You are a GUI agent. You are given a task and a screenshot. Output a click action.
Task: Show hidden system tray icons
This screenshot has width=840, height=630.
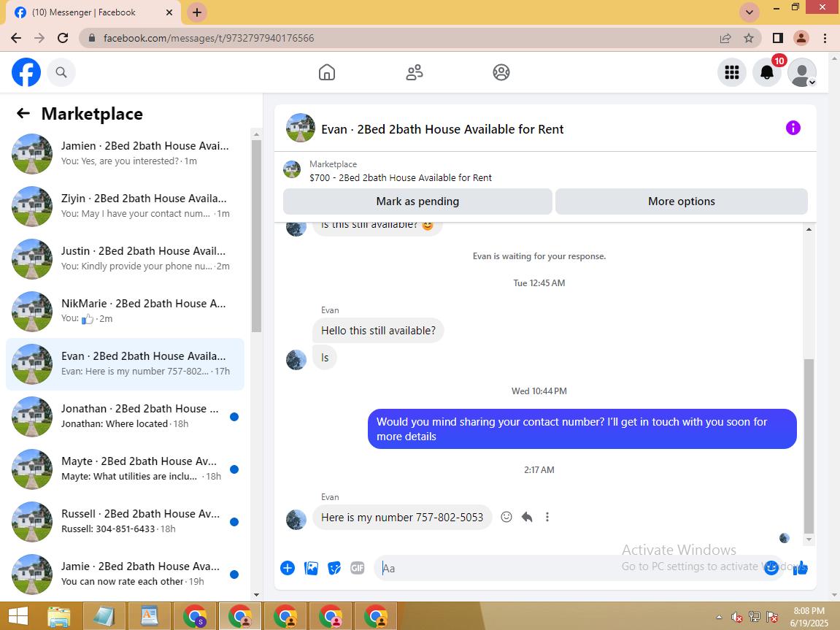(x=719, y=617)
